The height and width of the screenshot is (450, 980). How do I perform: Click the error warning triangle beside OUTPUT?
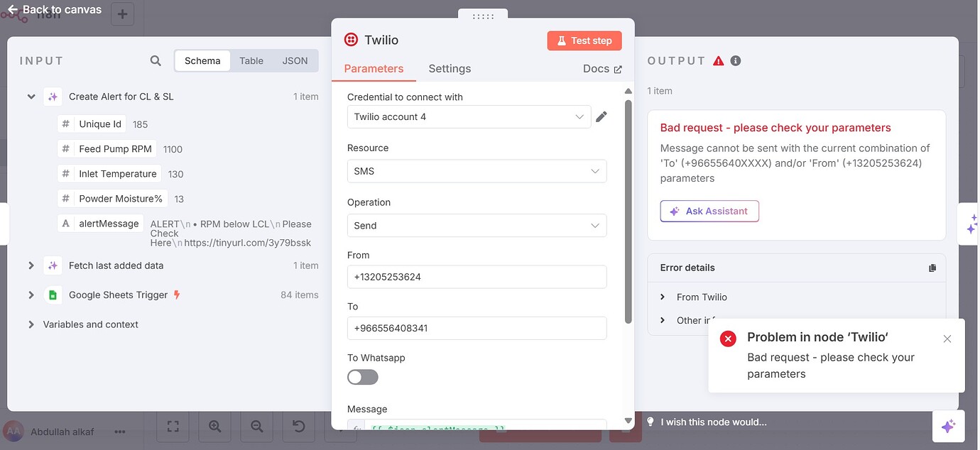718,60
